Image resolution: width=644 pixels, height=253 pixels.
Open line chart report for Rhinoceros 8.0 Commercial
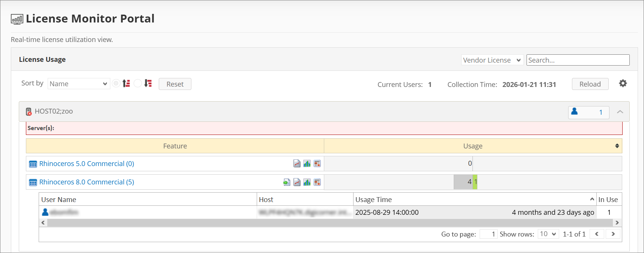point(297,182)
